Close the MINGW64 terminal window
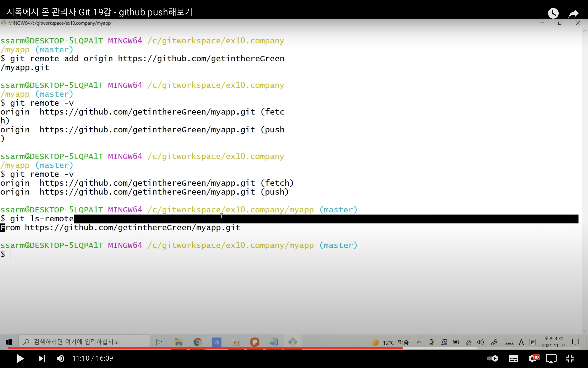588x368 pixels. [x=578, y=23]
